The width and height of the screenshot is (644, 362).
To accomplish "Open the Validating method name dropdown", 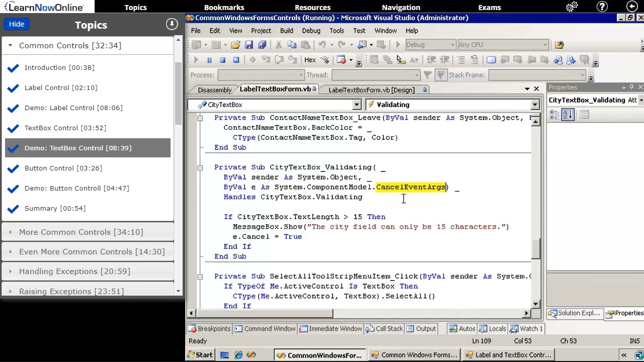I will click(535, 105).
